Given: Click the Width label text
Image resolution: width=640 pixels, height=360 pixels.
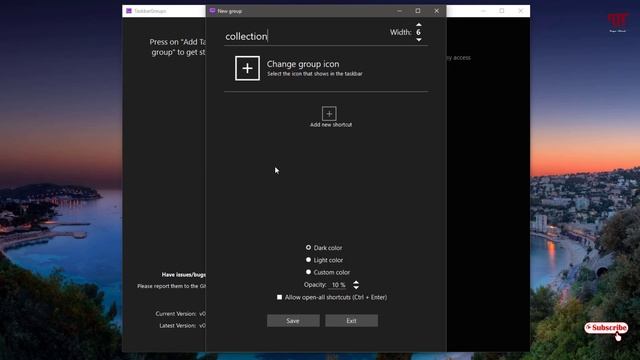Looking at the screenshot, I should (x=400, y=32).
